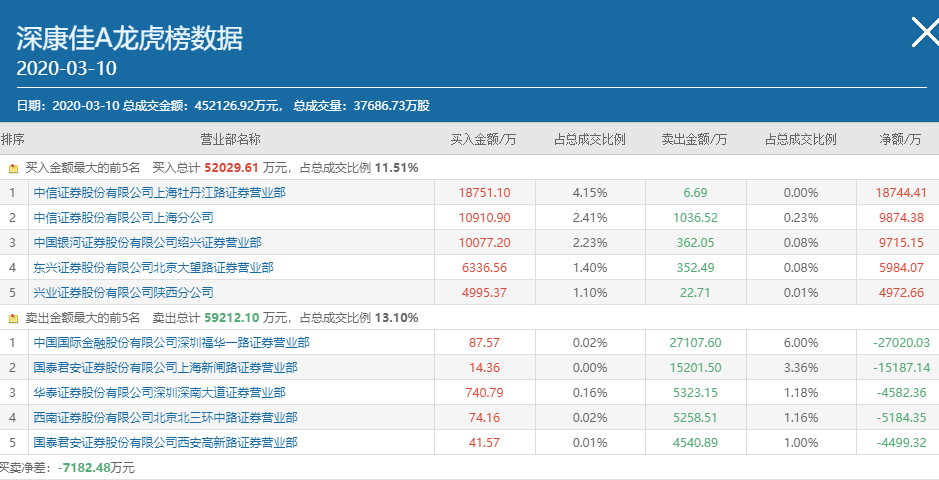Image resolution: width=939 pixels, height=480 pixels.
Task: Click the 净额/万 column header
Action: click(900, 139)
